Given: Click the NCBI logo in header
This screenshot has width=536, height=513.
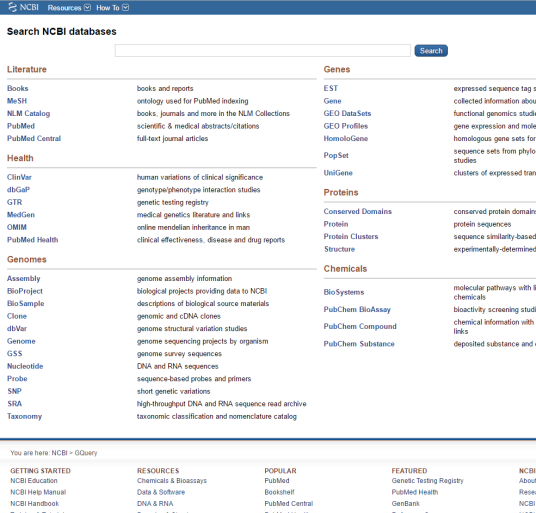Looking at the screenshot, I should [x=23, y=7].
